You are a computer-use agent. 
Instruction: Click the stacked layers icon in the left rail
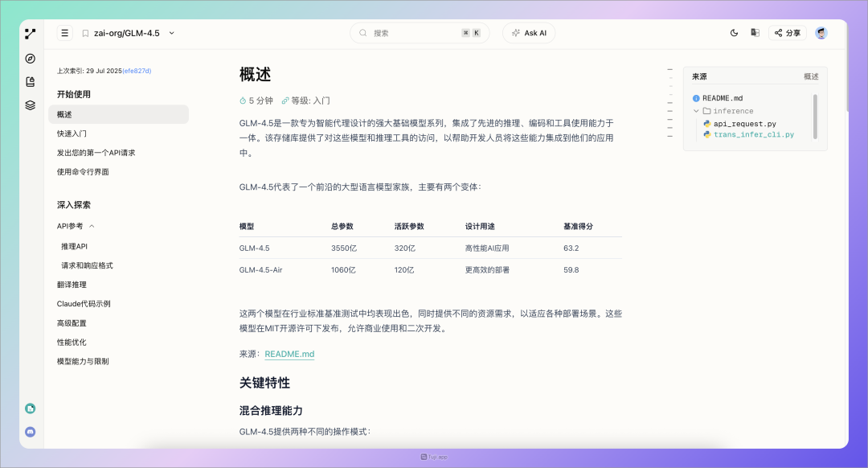coord(31,105)
